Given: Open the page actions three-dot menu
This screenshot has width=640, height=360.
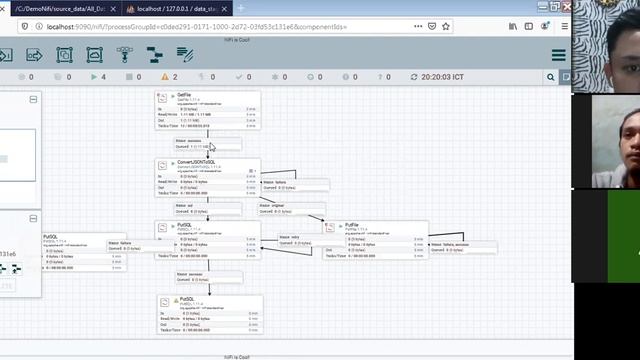Looking at the screenshot, I should (418, 27).
